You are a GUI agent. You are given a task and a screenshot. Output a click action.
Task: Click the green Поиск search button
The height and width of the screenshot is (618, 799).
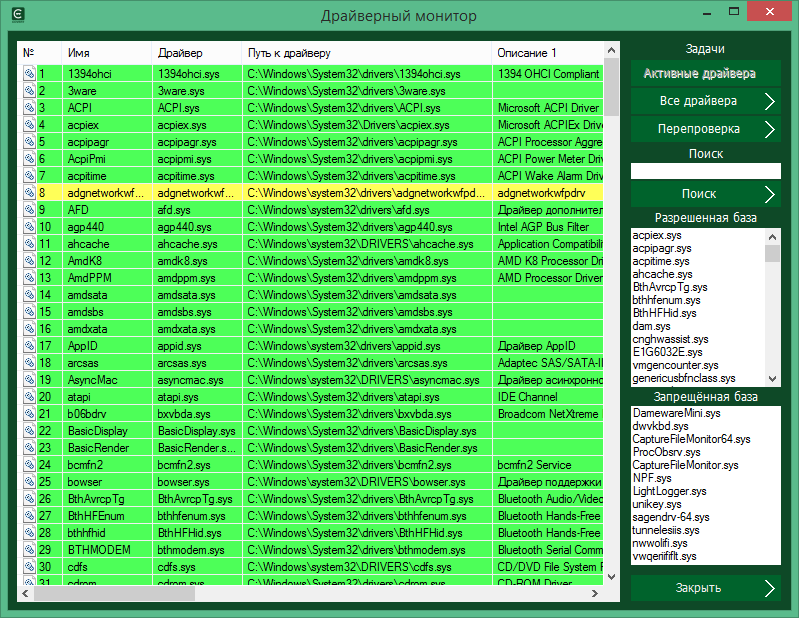coord(705,194)
